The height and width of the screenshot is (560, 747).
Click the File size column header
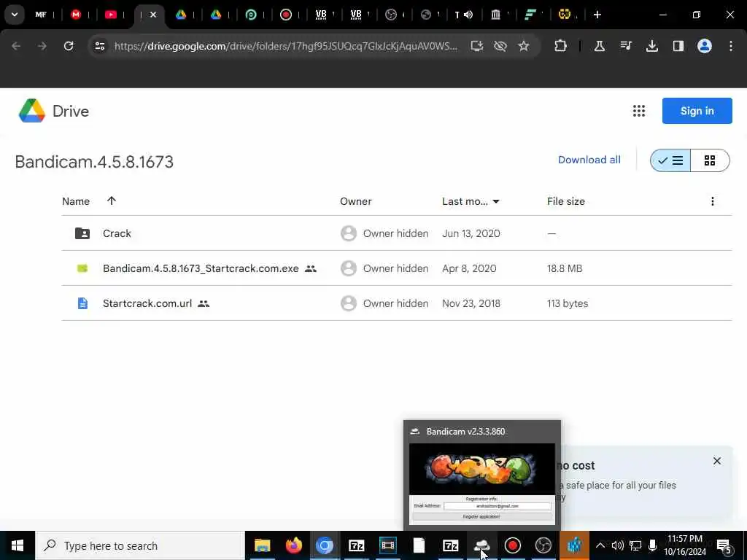[x=565, y=201]
